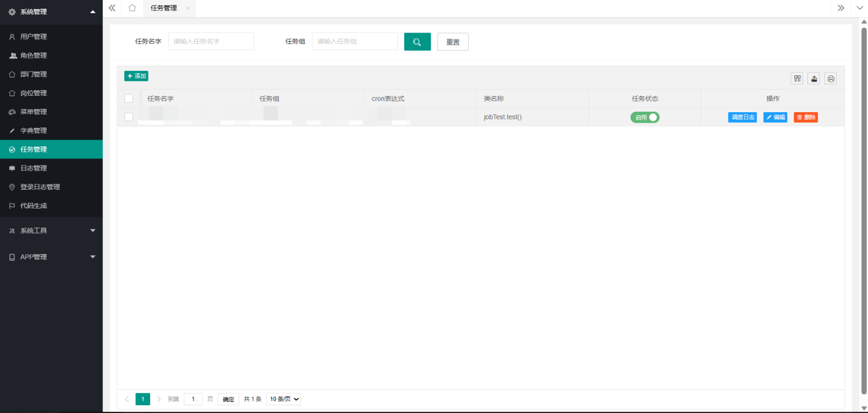
Task: Click the 字典管理 pencil icon
Action: [12, 130]
